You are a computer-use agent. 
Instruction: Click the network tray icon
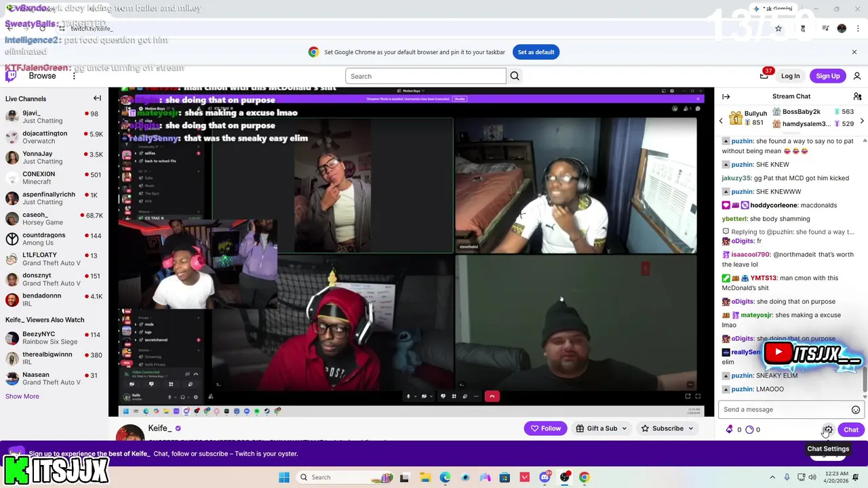click(800, 477)
